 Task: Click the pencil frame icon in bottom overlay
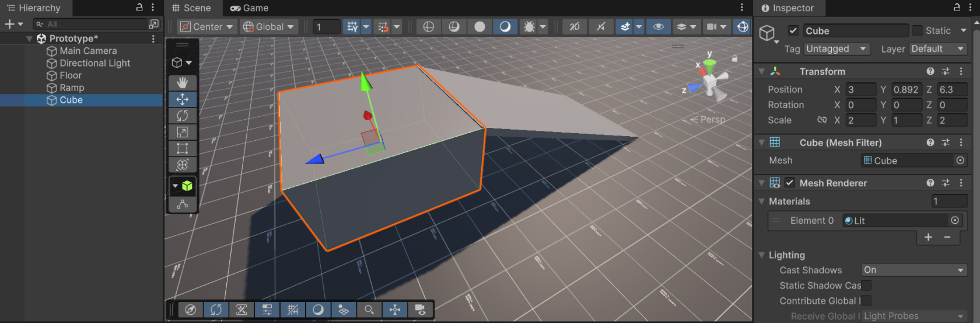242,310
